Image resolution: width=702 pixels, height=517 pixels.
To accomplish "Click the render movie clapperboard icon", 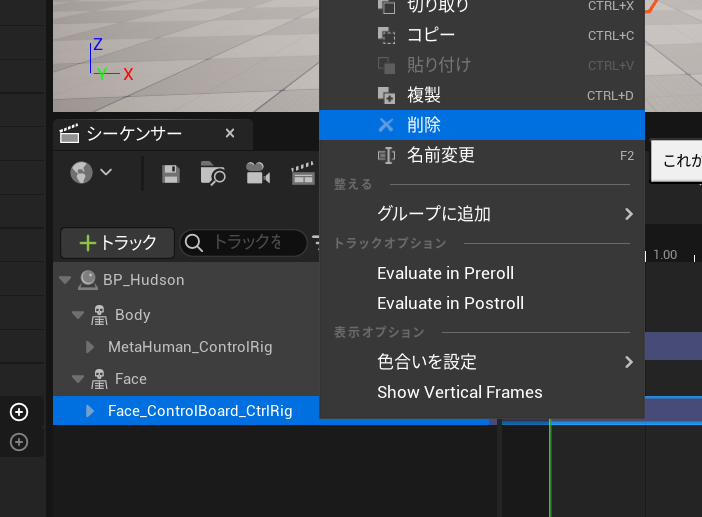I will (302, 174).
